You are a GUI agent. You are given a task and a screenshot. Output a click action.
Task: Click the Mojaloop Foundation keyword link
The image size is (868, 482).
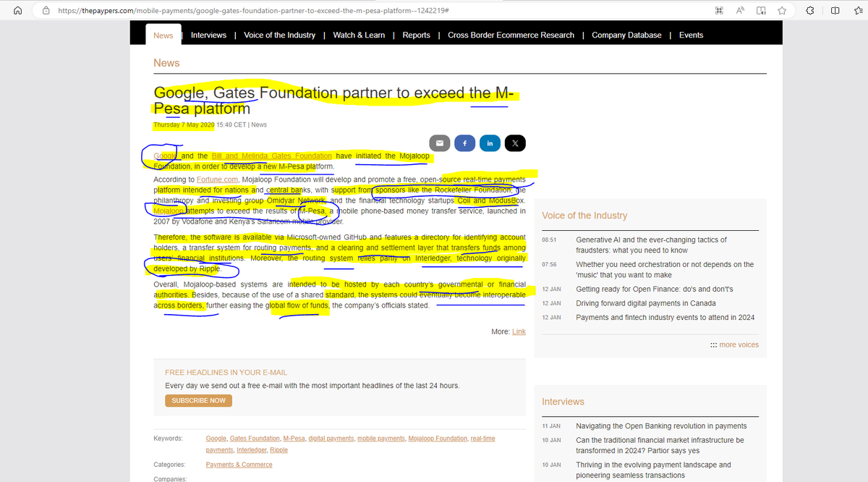click(438, 439)
